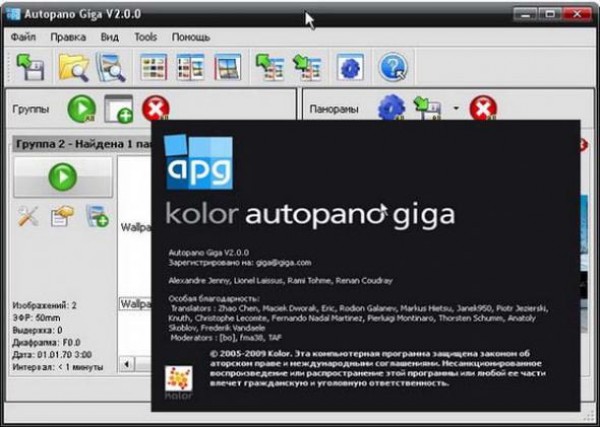The width and height of the screenshot is (600, 427).
Task: Open settings via the blue gear toolbar icon
Action: (350, 67)
